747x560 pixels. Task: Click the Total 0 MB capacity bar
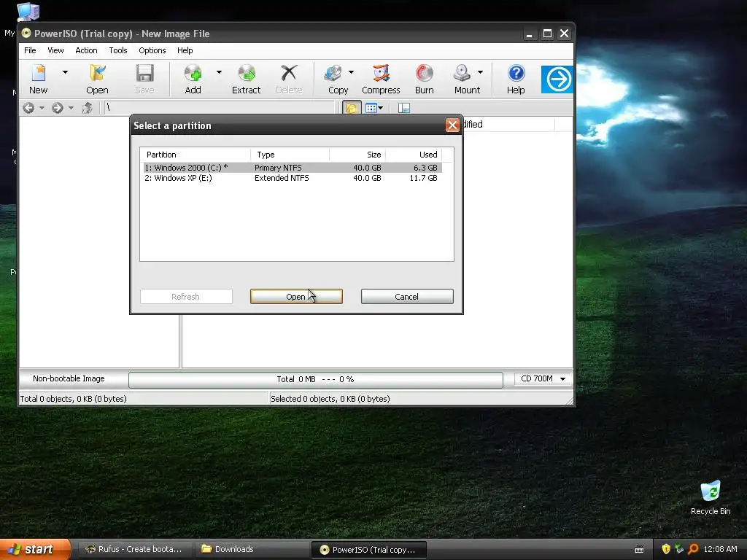pyautogui.click(x=315, y=379)
